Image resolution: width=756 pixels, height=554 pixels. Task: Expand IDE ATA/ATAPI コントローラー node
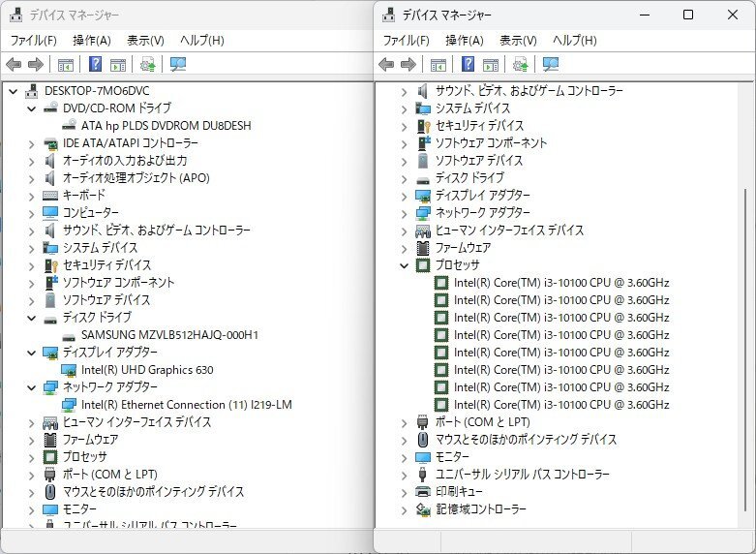32,143
